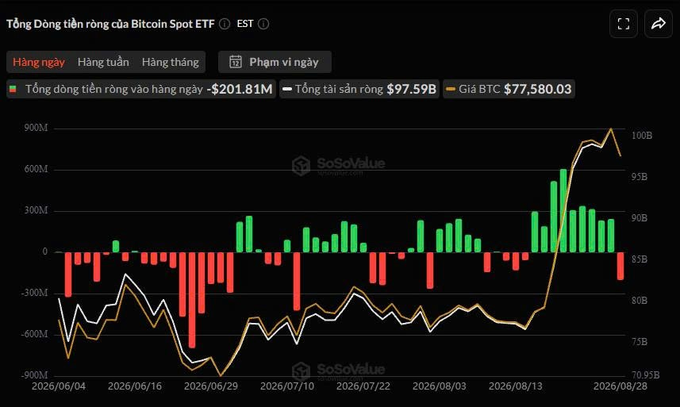Click the 2026/06/04 x-axis date label
This screenshot has width=680, height=407.
59,386
